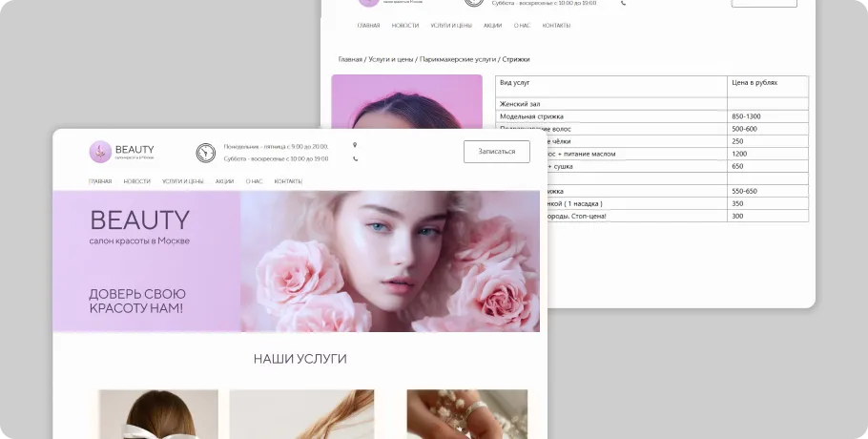Click the Главная breadcrumb on the price page
The width and height of the screenshot is (868, 439).
(350, 59)
